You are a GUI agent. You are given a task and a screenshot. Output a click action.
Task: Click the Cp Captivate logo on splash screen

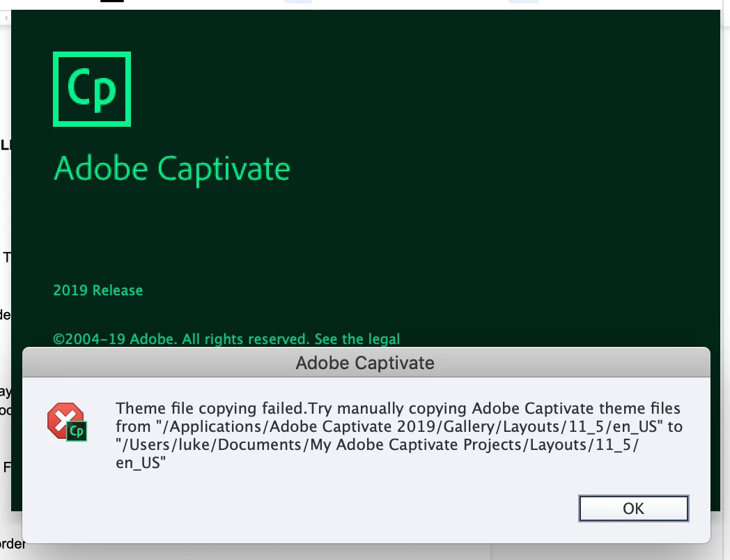pos(92,89)
